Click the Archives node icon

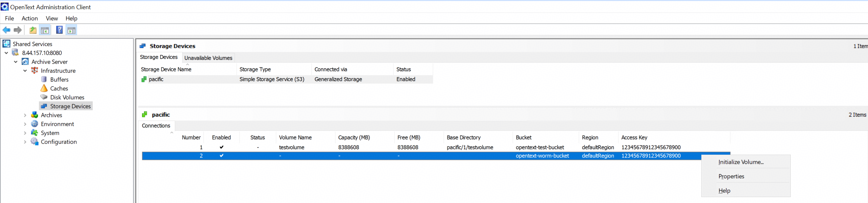coord(35,114)
